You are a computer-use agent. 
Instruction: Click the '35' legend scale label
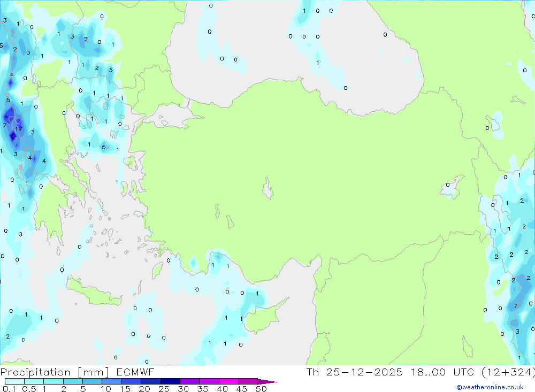(203, 389)
